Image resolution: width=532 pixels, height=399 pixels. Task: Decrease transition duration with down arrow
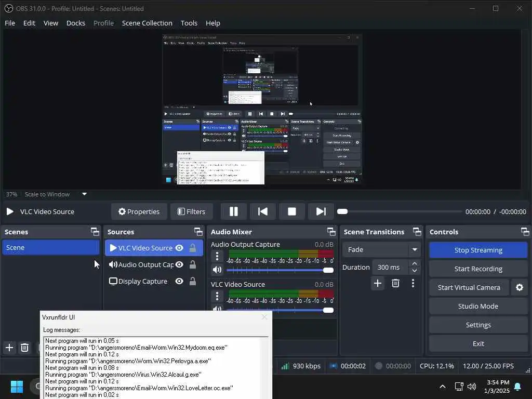414,271
